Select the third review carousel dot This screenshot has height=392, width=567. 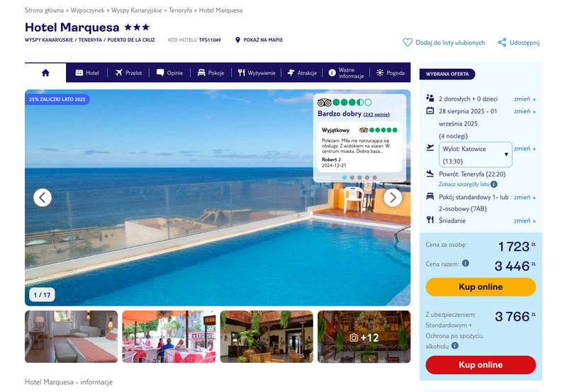[x=359, y=177]
